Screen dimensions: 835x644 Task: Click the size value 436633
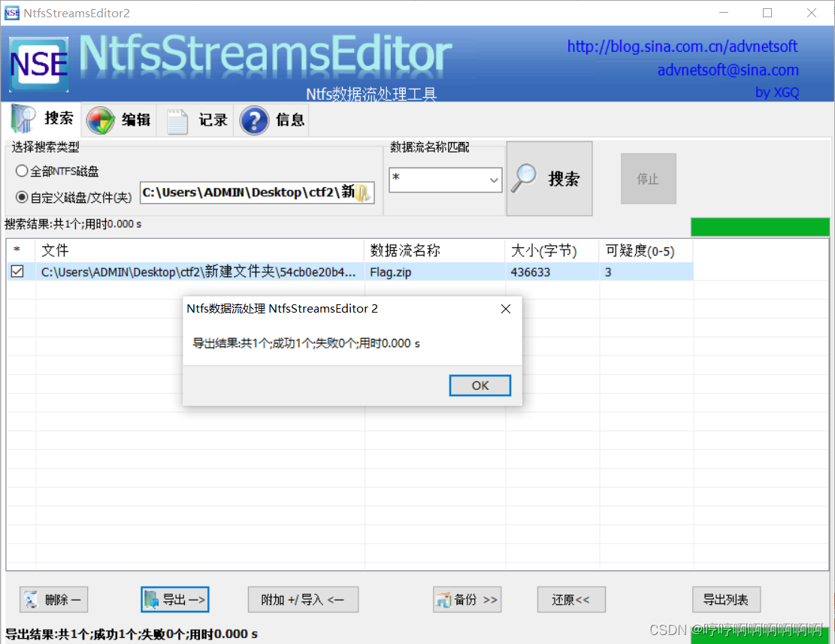pos(531,272)
